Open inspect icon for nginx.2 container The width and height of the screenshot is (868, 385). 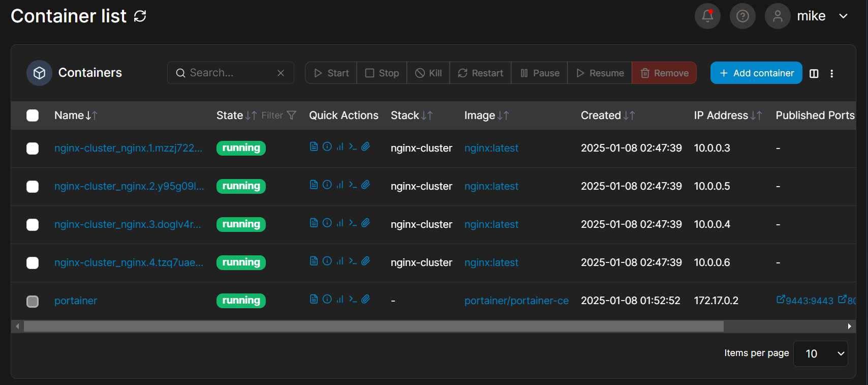(x=327, y=185)
